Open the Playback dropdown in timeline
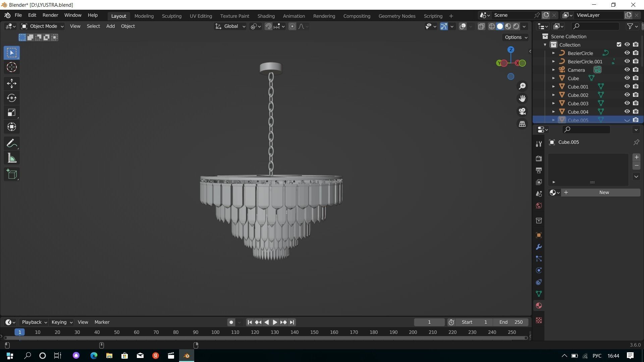 click(x=34, y=322)
